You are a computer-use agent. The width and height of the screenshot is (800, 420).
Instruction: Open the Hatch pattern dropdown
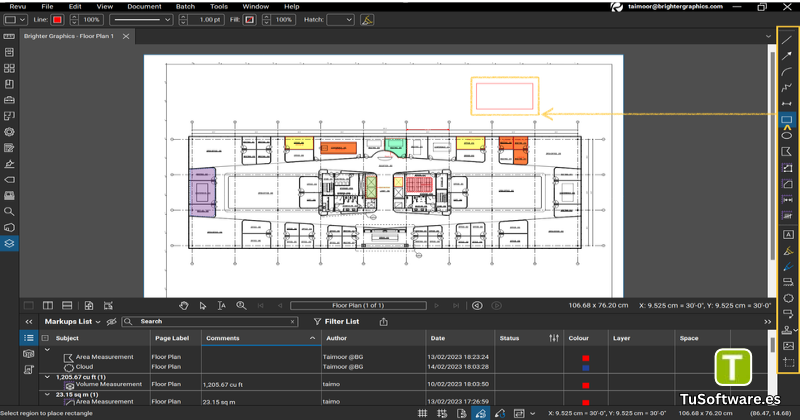coord(340,20)
